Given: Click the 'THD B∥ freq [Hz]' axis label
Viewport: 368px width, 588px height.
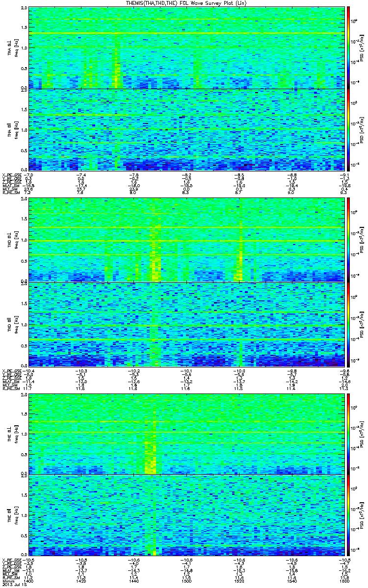Looking at the screenshot, I should 12,325.
